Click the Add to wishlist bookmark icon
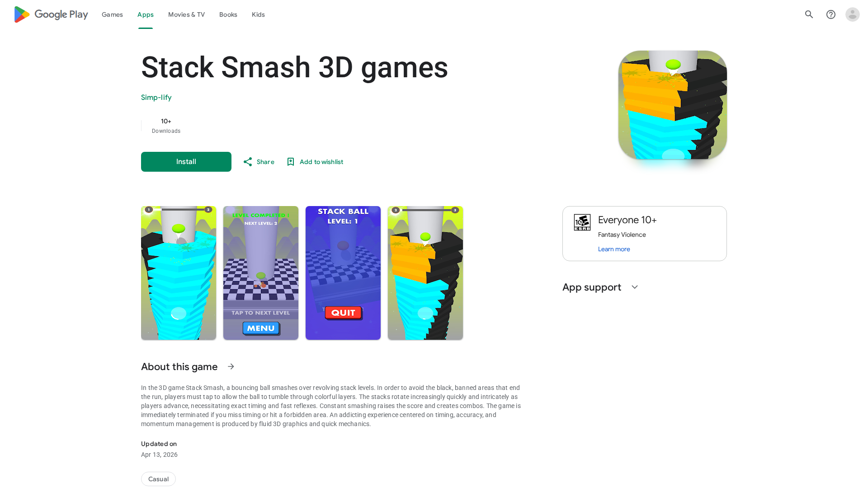 pos(291,162)
